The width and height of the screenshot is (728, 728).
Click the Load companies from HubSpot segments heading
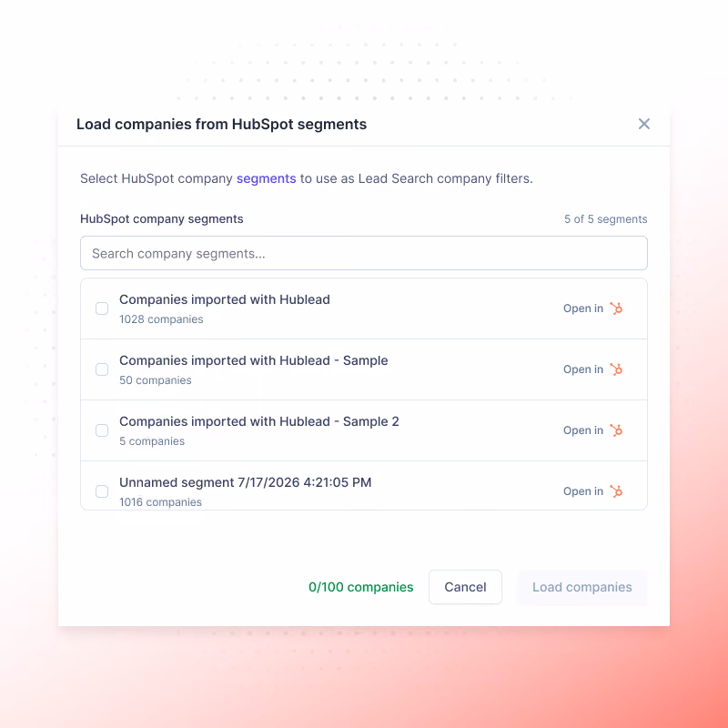click(221, 124)
